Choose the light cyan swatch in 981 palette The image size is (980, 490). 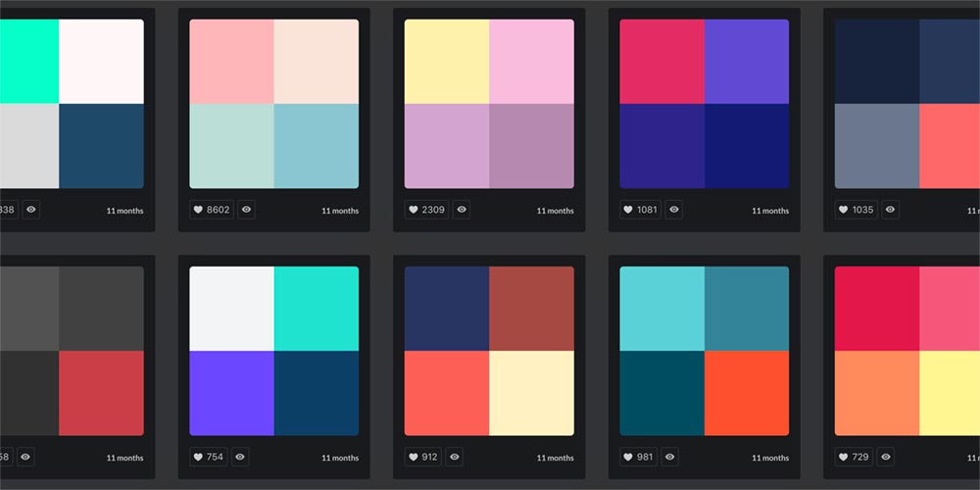(661, 309)
